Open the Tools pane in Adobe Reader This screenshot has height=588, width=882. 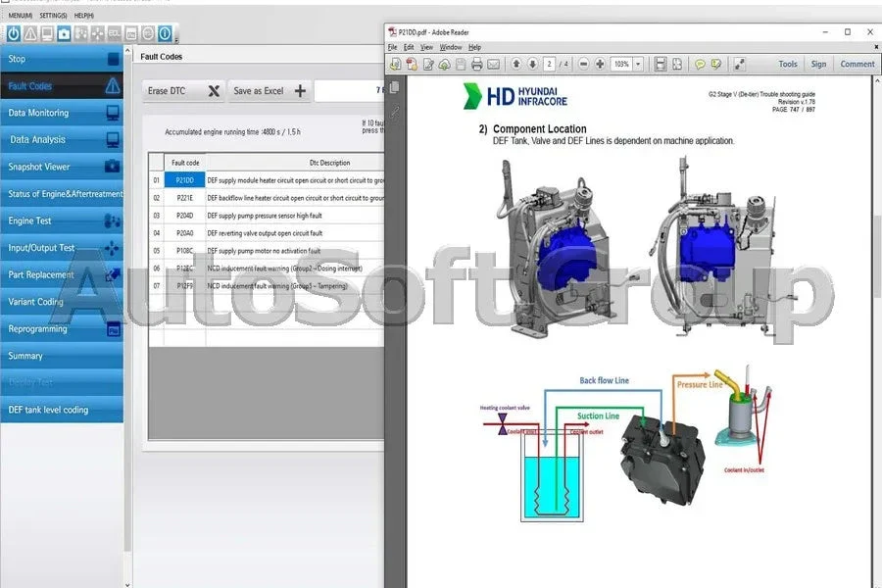(x=788, y=64)
